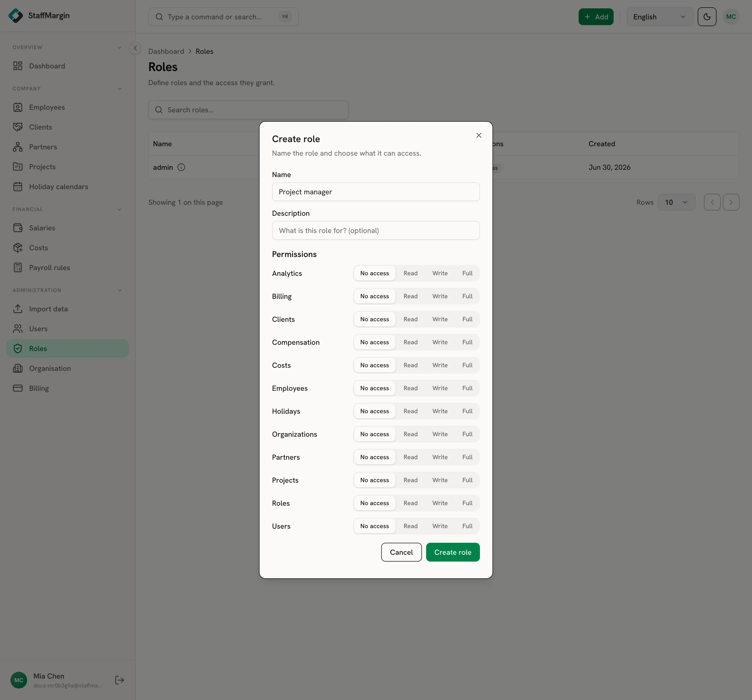This screenshot has width=752, height=700.
Task: Click the role Name input field
Action: [x=376, y=192]
